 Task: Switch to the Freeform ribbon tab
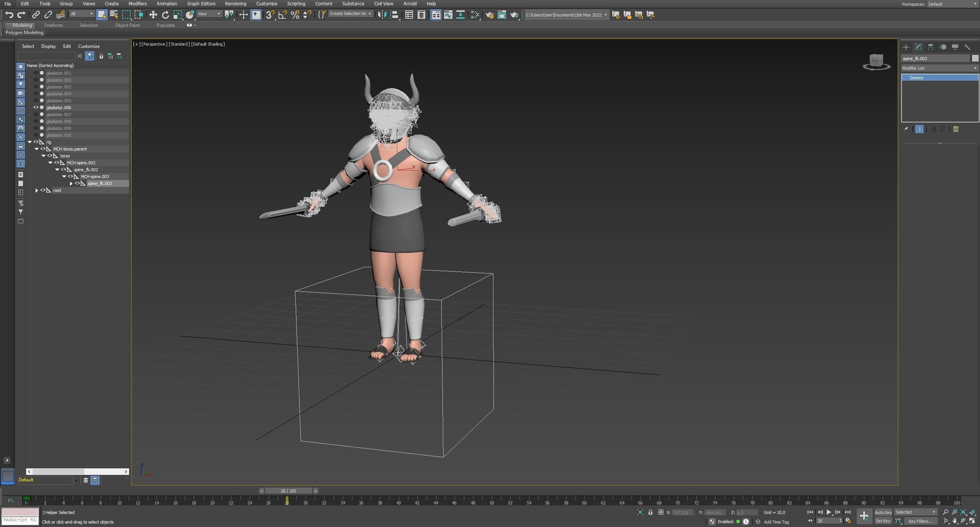54,25
